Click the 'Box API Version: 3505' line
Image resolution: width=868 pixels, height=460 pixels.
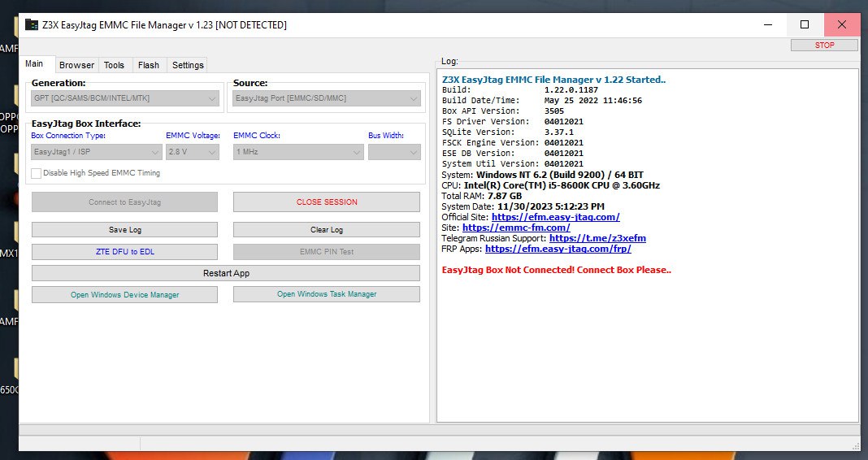[502, 111]
